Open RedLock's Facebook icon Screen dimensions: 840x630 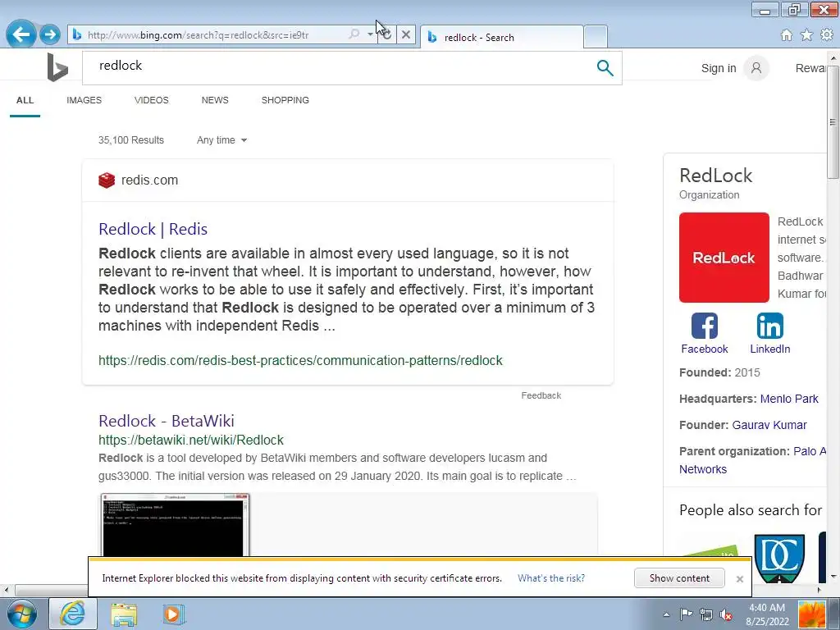tap(704, 326)
